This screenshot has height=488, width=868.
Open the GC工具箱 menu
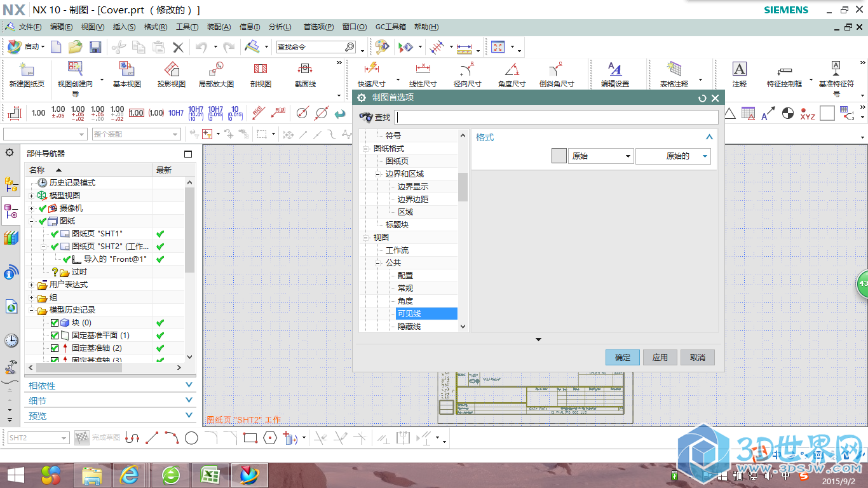[391, 27]
